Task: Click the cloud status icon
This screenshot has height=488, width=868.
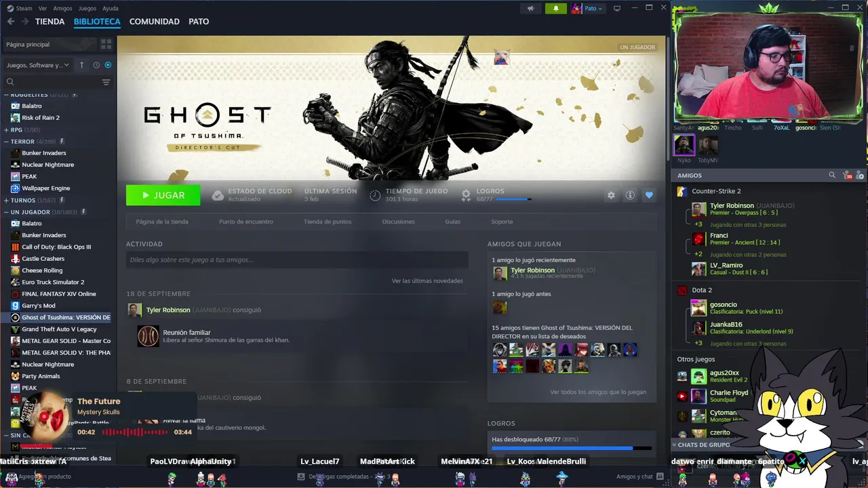Action: (218, 195)
